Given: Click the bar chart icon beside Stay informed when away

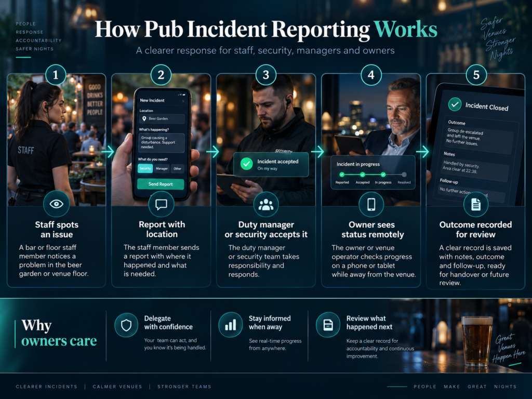Looking at the screenshot, I should point(230,325).
